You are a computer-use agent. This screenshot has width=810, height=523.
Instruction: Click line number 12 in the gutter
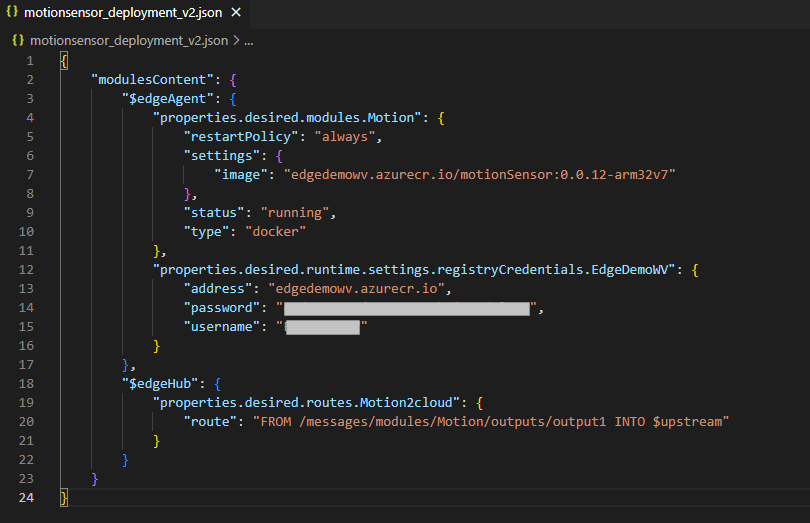click(x=29, y=270)
